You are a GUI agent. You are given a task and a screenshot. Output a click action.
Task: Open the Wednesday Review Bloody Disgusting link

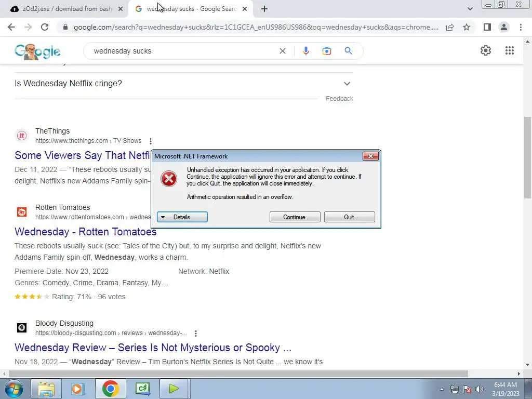coord(153,348)
